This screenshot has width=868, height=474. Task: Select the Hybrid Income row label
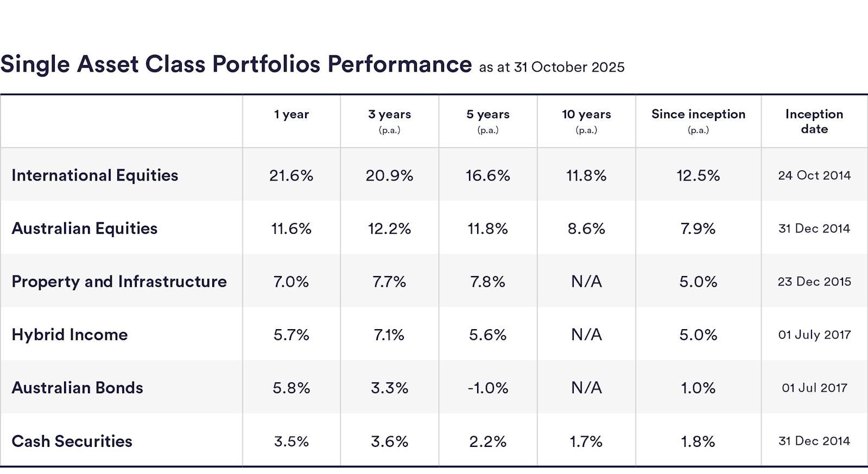tap(69, 335)
